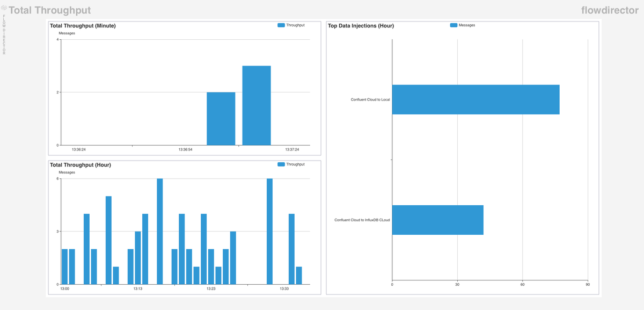Click the 13:36:54 time label
This screenshot has width=644, height=310.
pyautogui.click(x=185, y=149)
